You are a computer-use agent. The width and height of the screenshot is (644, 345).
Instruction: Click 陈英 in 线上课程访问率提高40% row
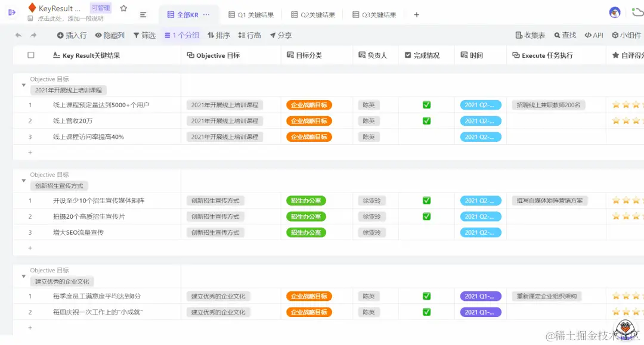point(369,137)
